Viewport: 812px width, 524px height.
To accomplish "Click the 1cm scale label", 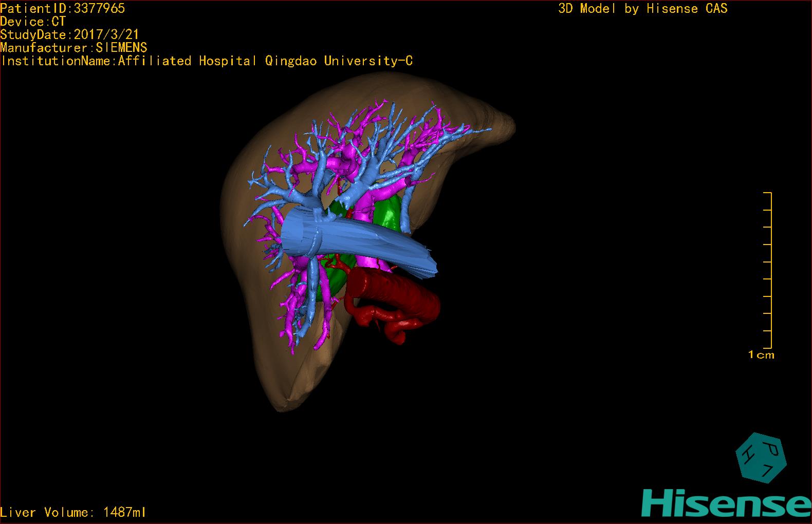I will pos(761,355).
